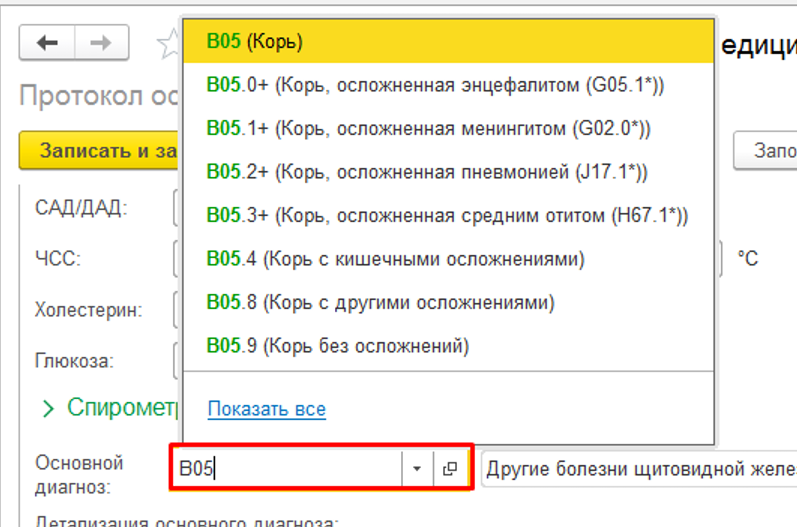
Task: Open dropdown arrow of Основной диагноз field
Action: click(416, 469)
